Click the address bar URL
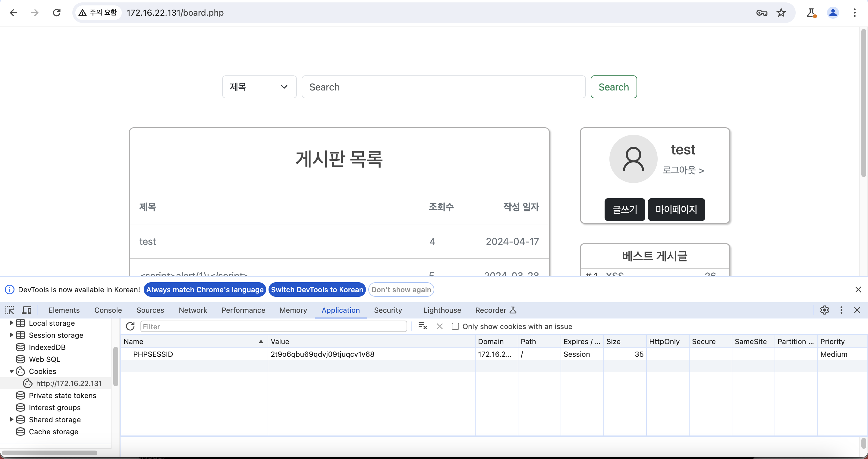 point(175,13)
